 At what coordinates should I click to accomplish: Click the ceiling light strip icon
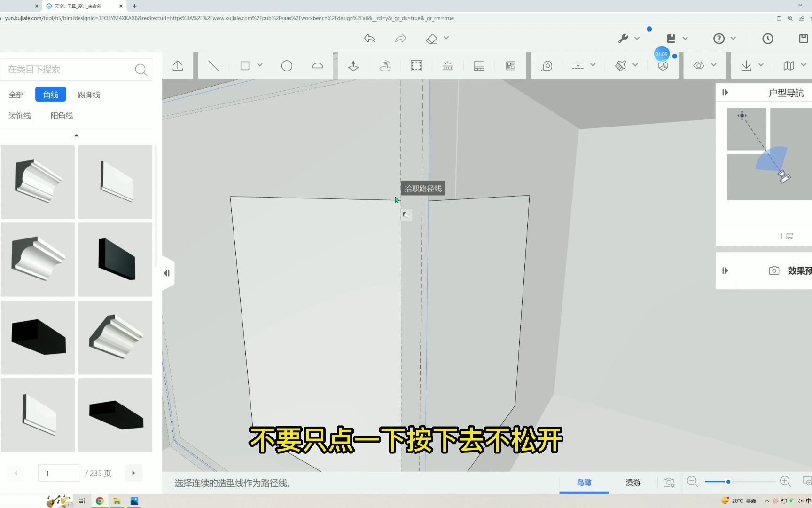[448, 66]
